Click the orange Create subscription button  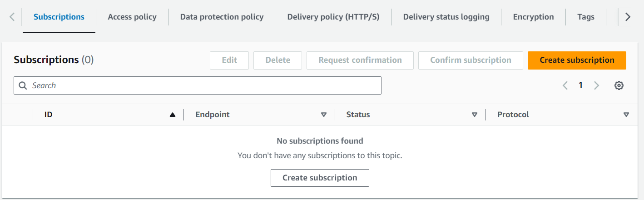pyautogui.click(x=577, y=60)
